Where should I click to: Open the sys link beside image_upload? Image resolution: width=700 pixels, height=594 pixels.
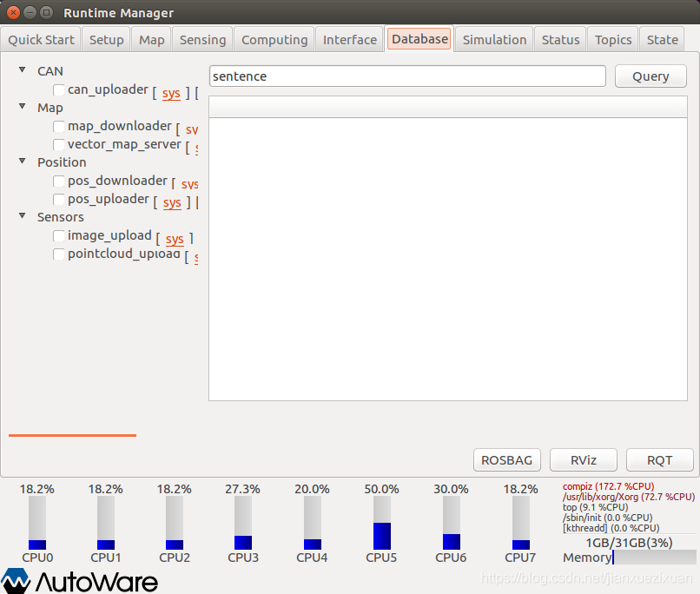click(x=175, y=239)
